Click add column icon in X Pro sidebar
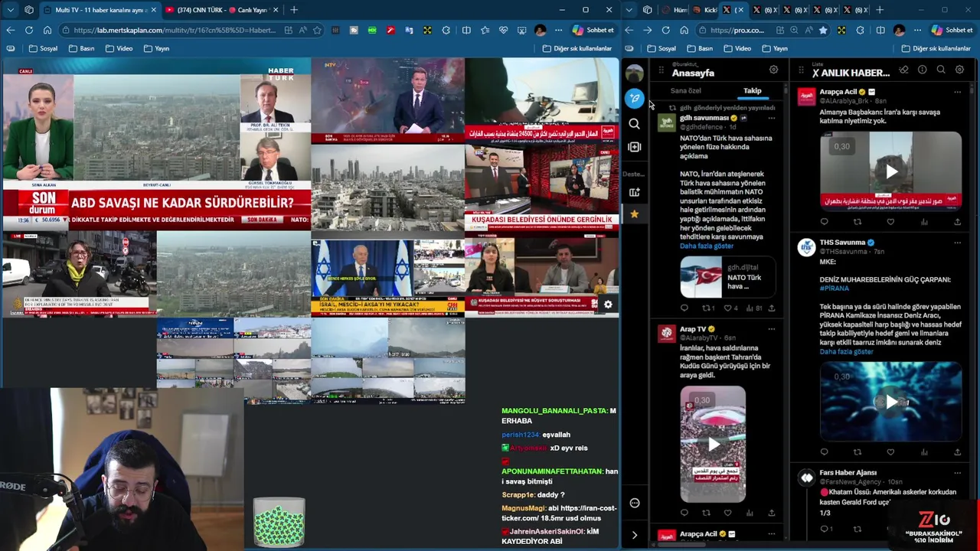980x551 pixels. (634, 147)
